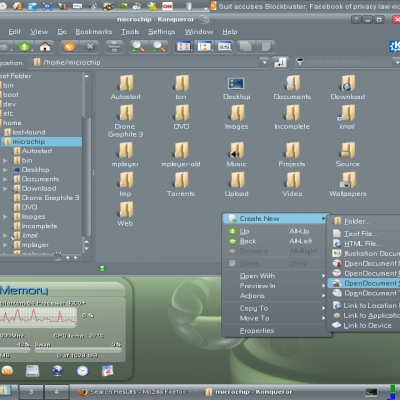The image size is (400, 400).
Task: Expand the Desktop folder in sidebar tree
Action: (5, 170)
